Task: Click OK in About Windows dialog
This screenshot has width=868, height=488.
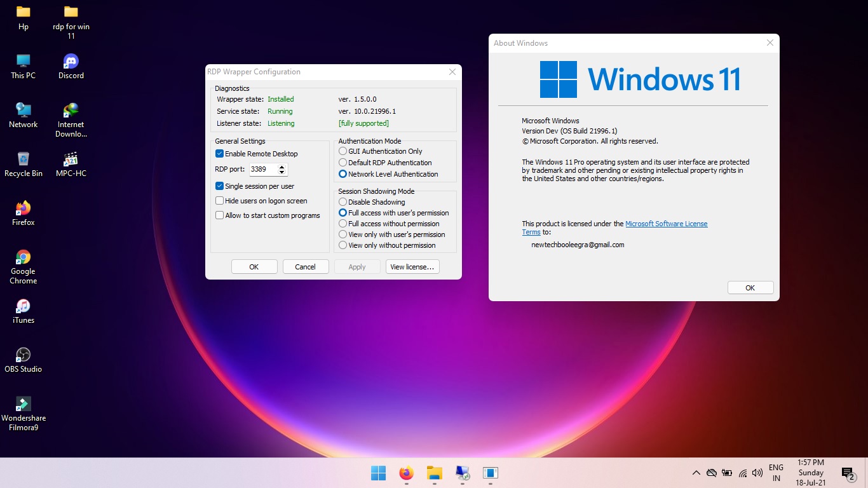Action: pos(750,288)
